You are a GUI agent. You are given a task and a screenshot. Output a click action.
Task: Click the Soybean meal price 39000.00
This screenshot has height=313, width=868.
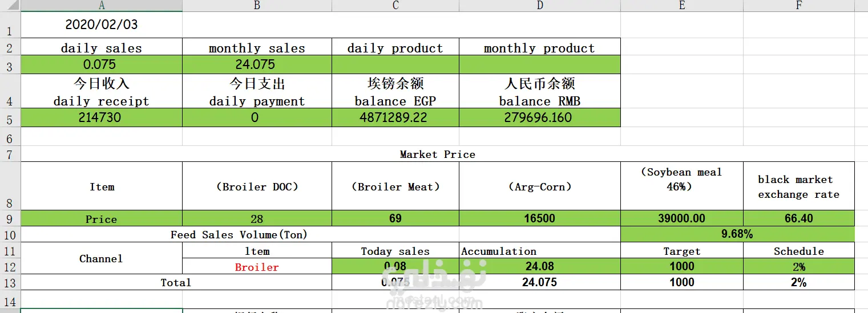[682, 218]
